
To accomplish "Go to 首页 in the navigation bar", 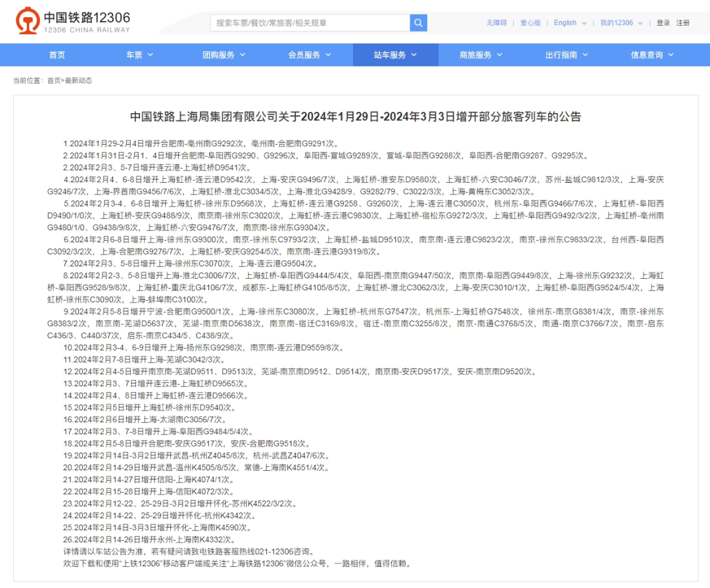I will pos(57,55).
